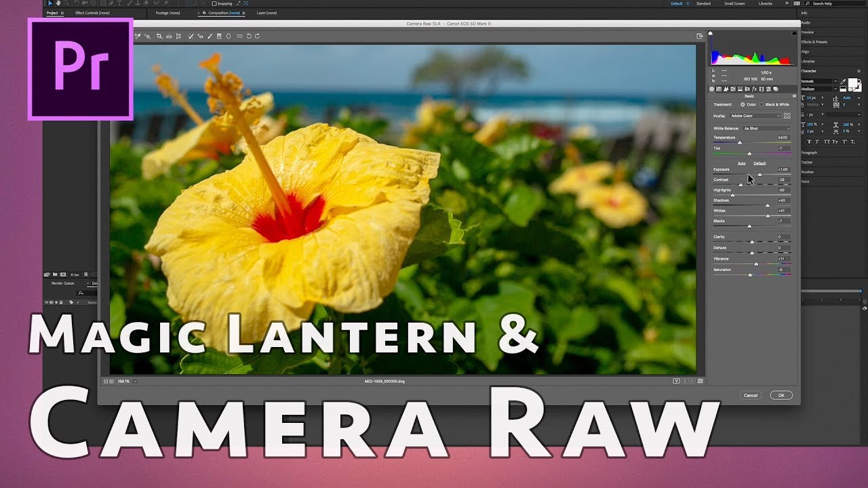This screenshot has height=488, width=868.
Task: Select the Graduated Filter tool
Action: pyautogui.click(x=219, y=36)
